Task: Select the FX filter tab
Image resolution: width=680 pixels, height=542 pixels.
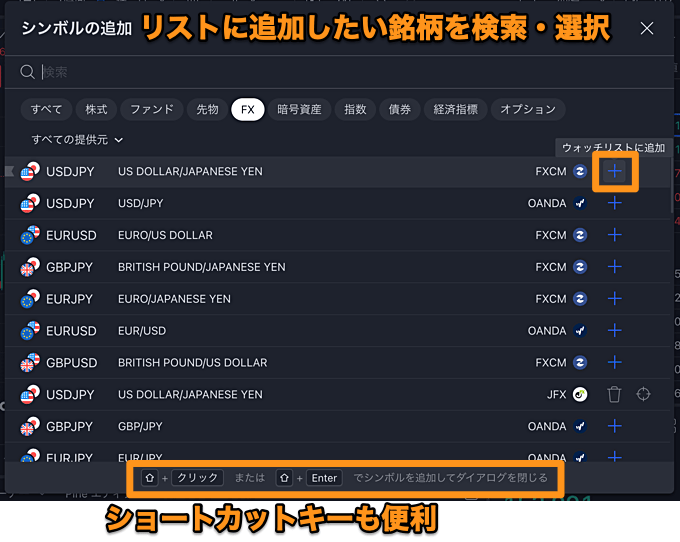Action: tap(248, 109)
